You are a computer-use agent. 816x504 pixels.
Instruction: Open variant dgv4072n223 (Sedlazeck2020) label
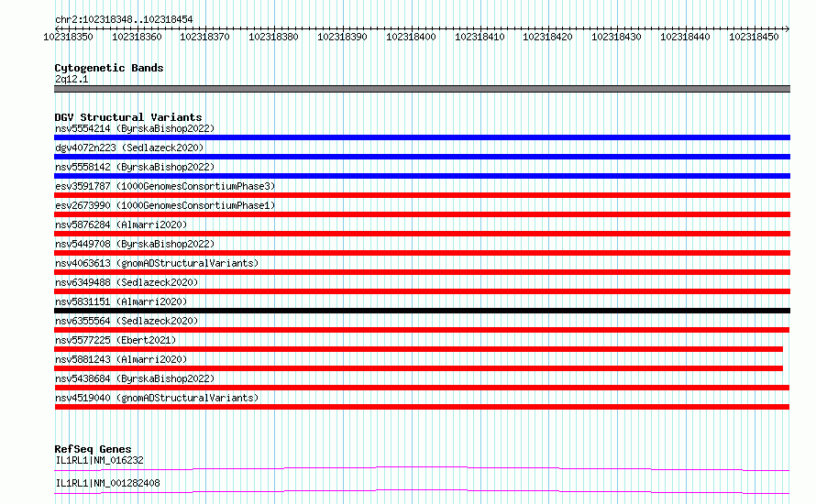(129, 148)
